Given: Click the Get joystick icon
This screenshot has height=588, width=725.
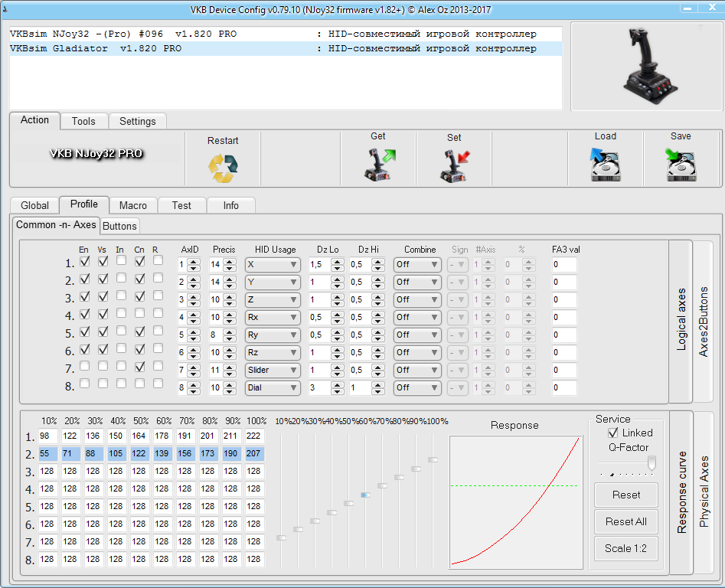Looking at the screenshot, I should coord(378,164).
